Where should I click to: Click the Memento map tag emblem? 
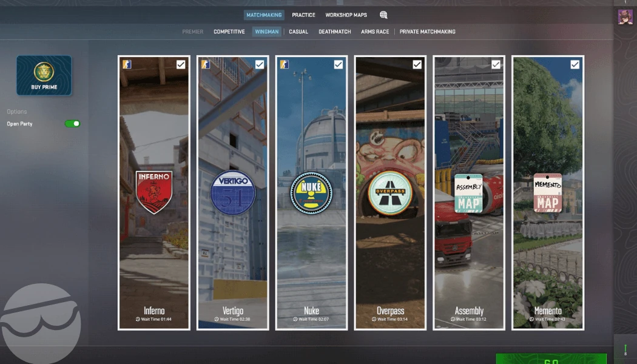pos(548,193)
